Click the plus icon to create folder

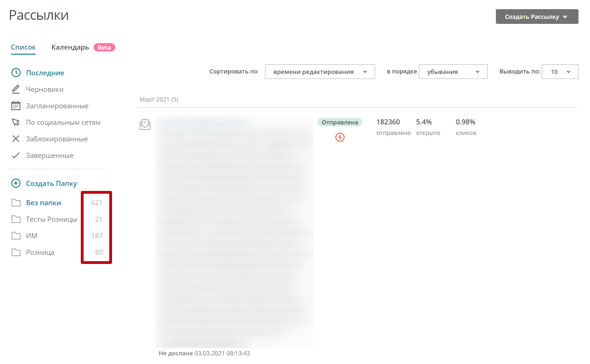[16, 183]
